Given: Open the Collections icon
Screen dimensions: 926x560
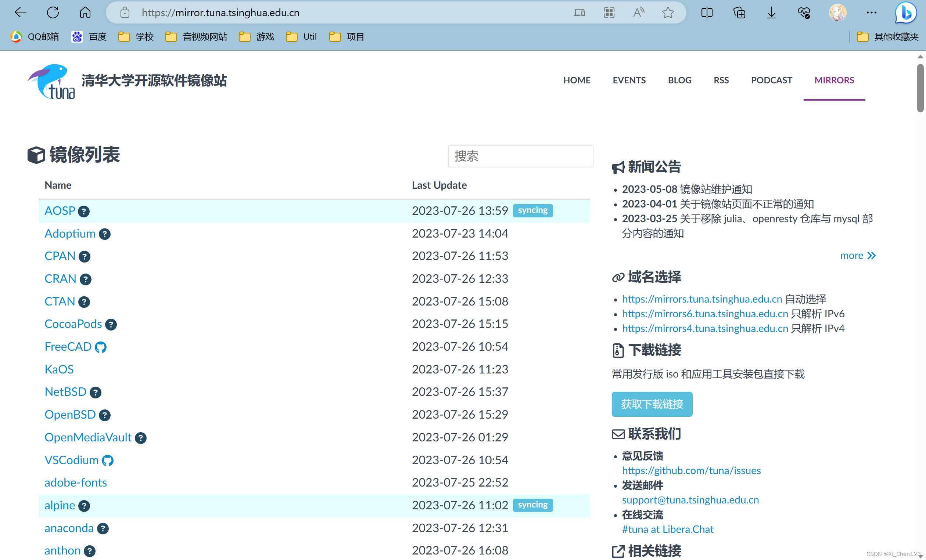Looking at the screenshot, I should point(739,13).
